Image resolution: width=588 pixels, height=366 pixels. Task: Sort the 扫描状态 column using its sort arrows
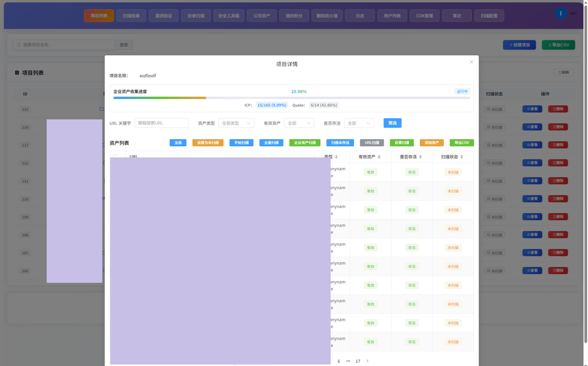tap(462, 157)
